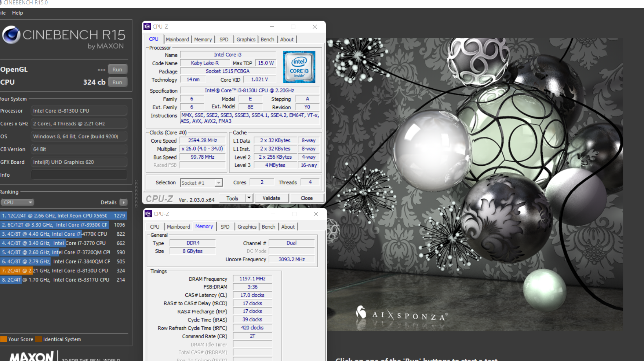Screen dimensions: 644x361
Task: Click the Tools button in CPU-Z
Action: pos(232,198)
